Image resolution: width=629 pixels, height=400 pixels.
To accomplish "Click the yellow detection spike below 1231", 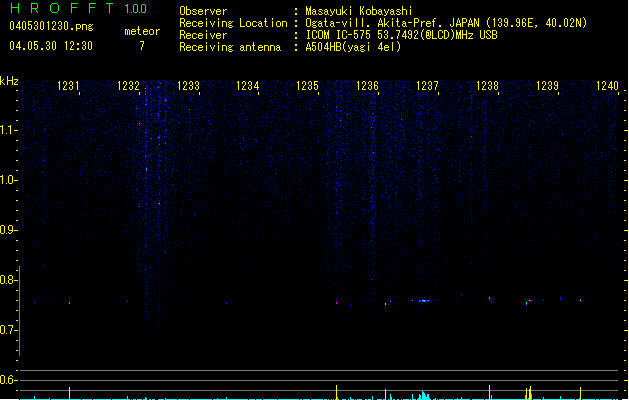I will (x=69, y=393).
